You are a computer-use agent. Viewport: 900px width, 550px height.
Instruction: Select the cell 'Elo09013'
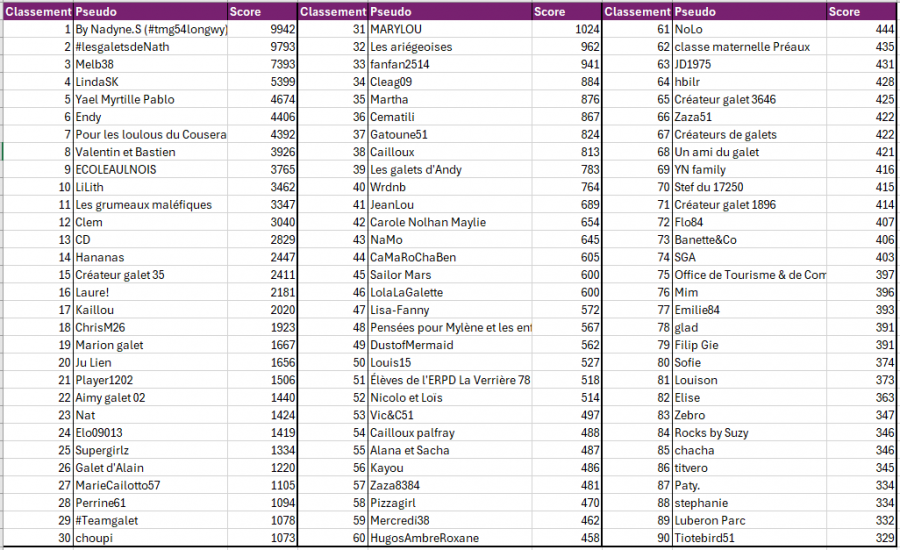coord(150,433)
